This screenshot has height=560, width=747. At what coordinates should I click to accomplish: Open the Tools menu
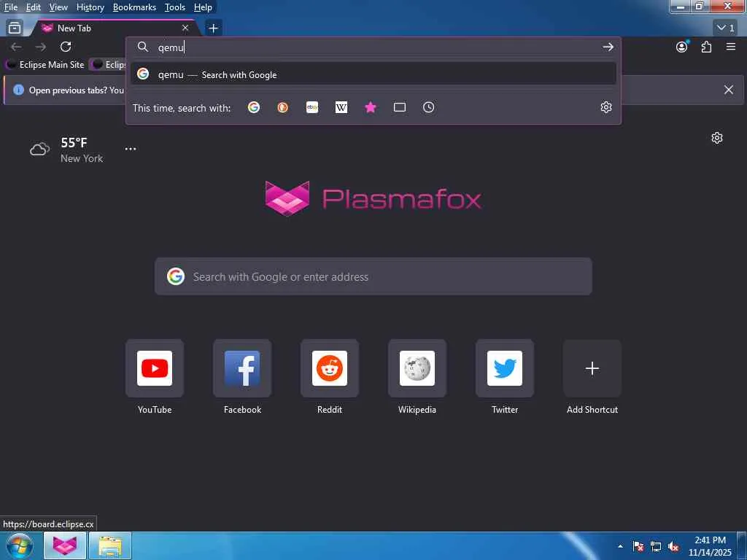point(175,7)
